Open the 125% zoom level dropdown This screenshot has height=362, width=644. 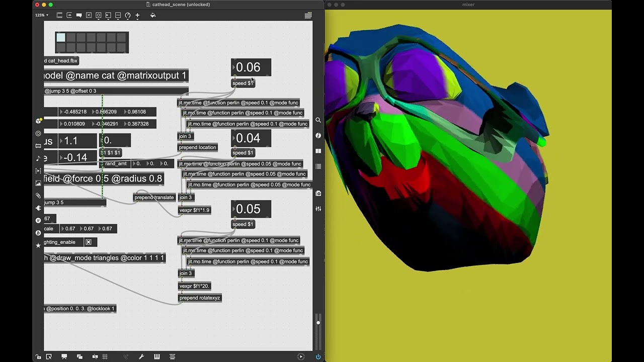41,15
